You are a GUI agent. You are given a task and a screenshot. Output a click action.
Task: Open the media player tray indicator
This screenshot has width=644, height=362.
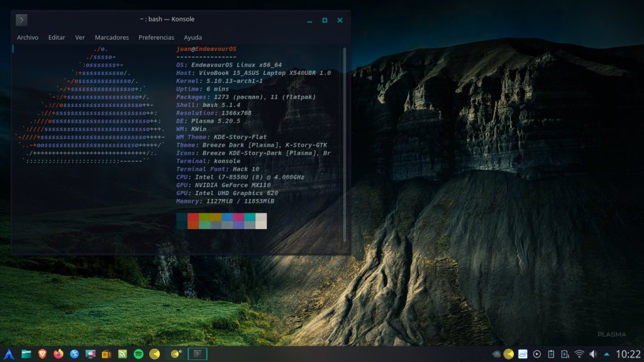(537, 354)
